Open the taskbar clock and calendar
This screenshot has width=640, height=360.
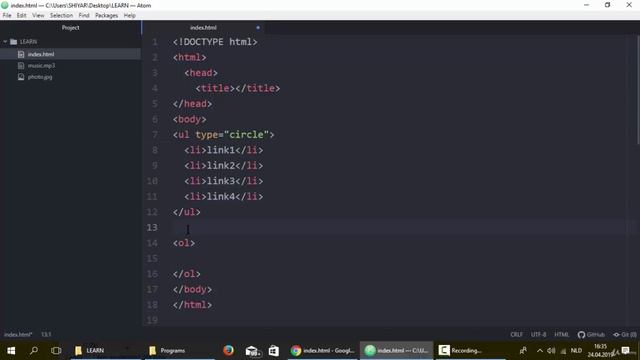pos(600,351)
